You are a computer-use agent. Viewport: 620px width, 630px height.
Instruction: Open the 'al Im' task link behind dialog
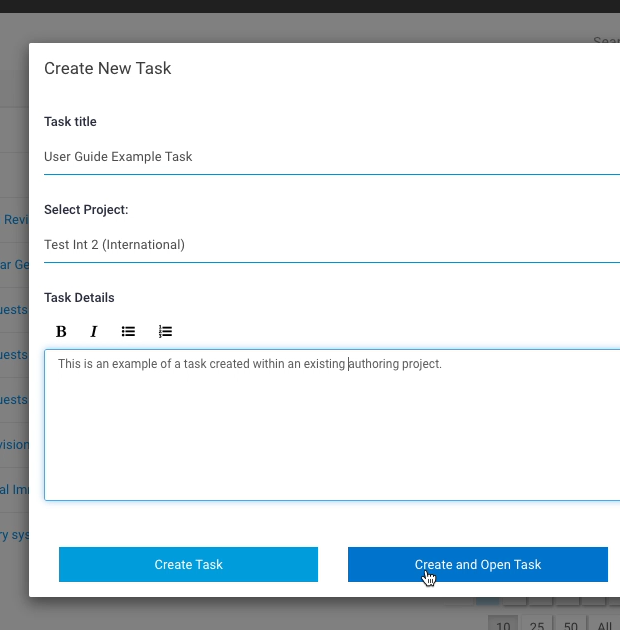14,490
